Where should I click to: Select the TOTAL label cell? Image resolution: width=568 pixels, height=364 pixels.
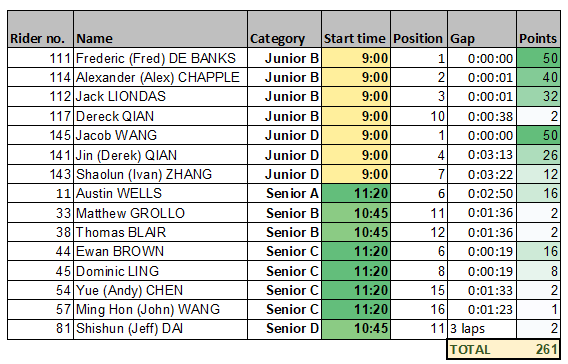pyautogui.click(x=482, y=350)
